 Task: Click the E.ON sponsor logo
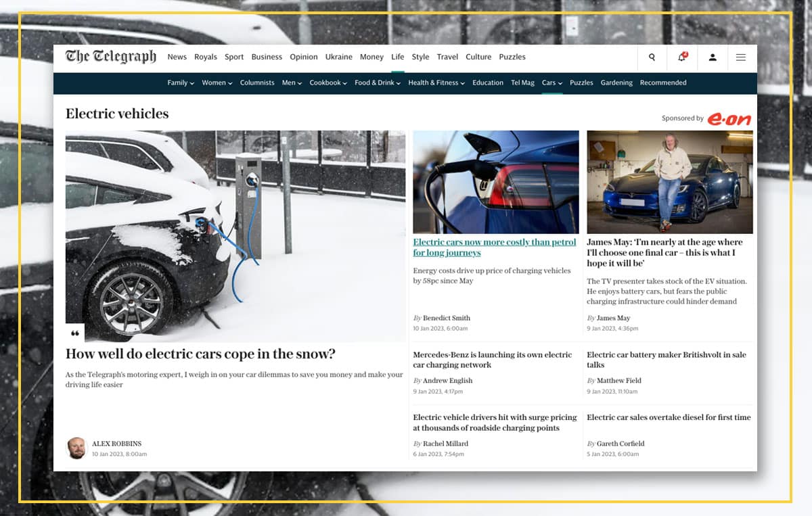tap(729, 119)
